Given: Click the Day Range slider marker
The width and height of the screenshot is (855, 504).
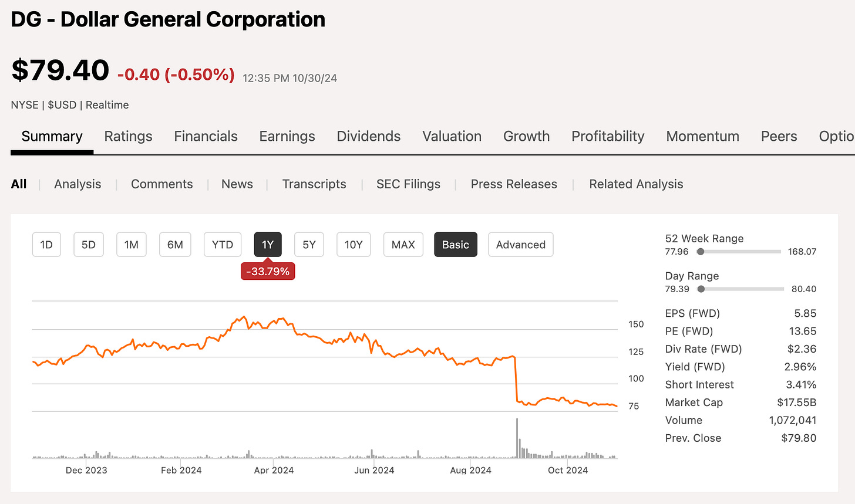Looking at the screenshot, I should [x=701, y=289].
